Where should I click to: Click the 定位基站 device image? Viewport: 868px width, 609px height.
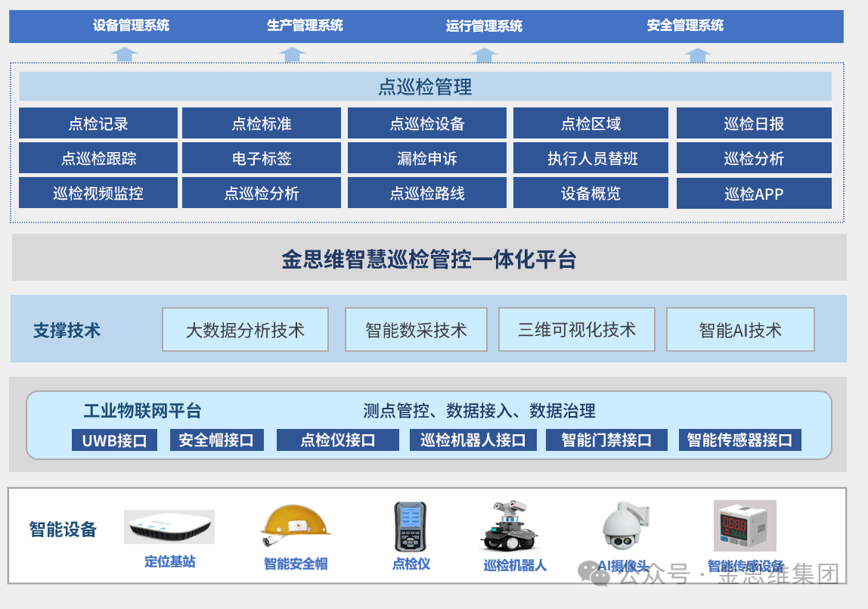coord(169,527)
